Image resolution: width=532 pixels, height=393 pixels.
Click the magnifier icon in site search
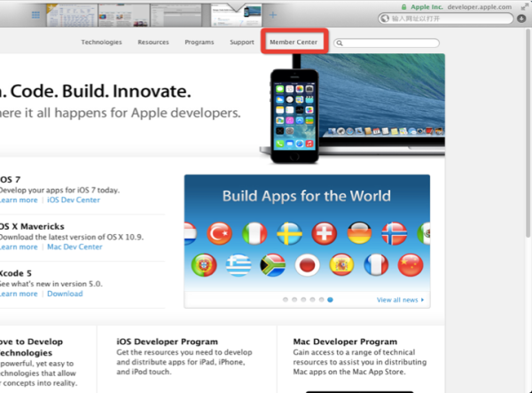[x=340, y=43]
